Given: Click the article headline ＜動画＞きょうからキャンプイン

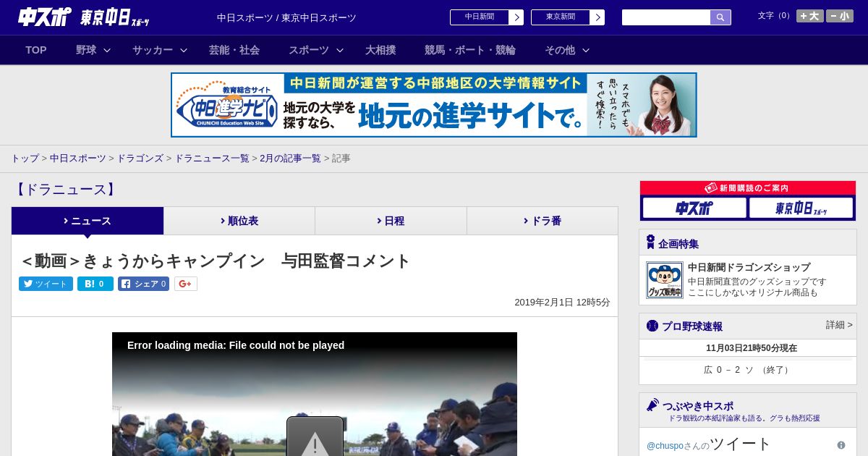Looking at the screenshot, I should point(216,261).
